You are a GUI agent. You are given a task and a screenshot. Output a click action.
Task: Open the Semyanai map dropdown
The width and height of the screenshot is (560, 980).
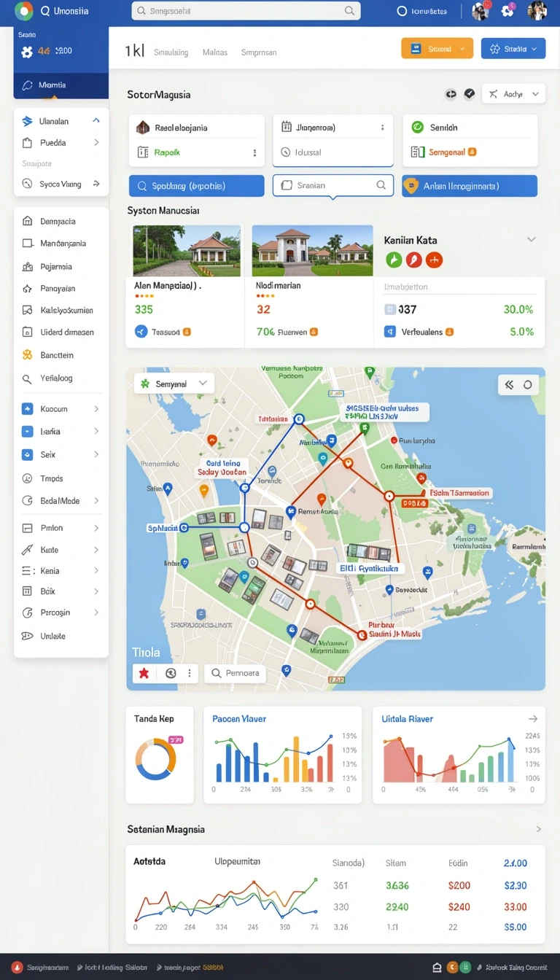(x=174, y=383)
